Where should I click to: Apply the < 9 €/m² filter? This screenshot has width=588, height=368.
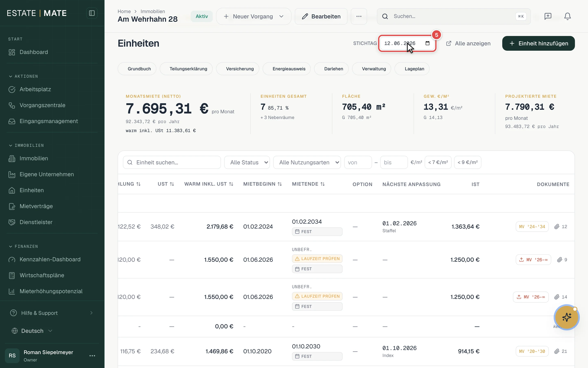click(468, 162)
